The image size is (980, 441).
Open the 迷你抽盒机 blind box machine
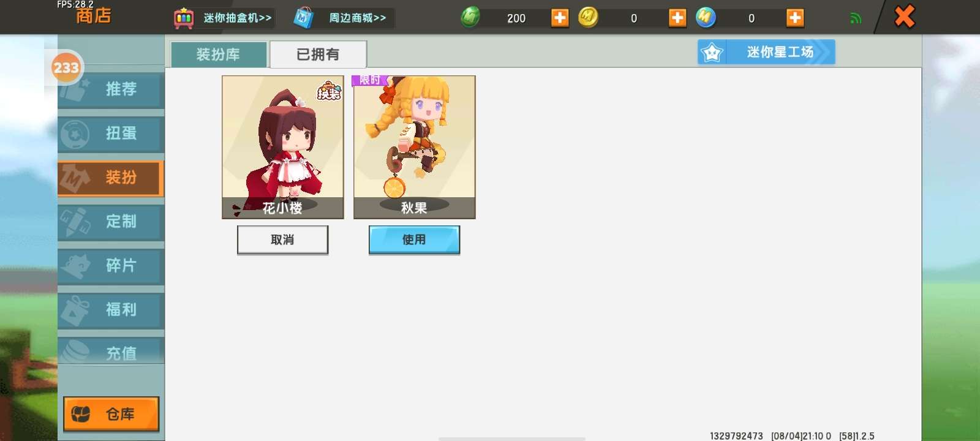coord(224,18)
